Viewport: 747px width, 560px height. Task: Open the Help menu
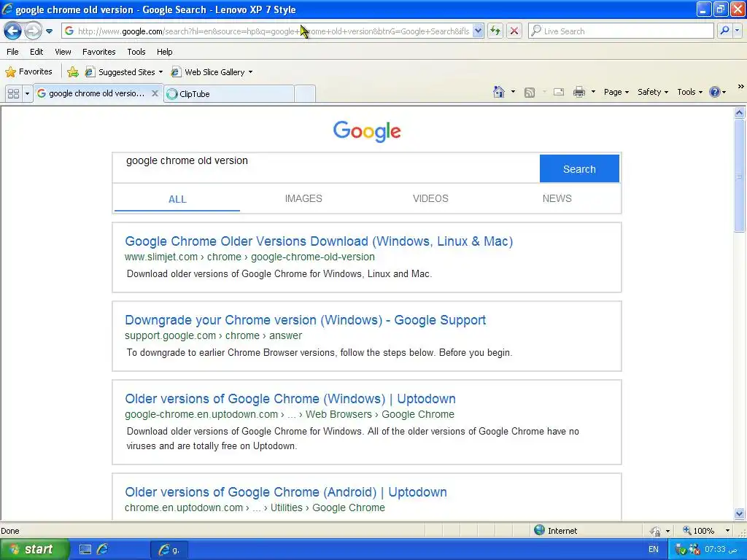164,52
